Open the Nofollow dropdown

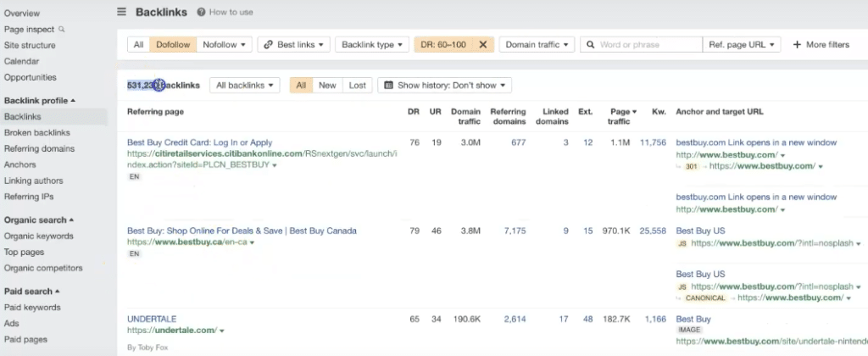pos(224,45)
